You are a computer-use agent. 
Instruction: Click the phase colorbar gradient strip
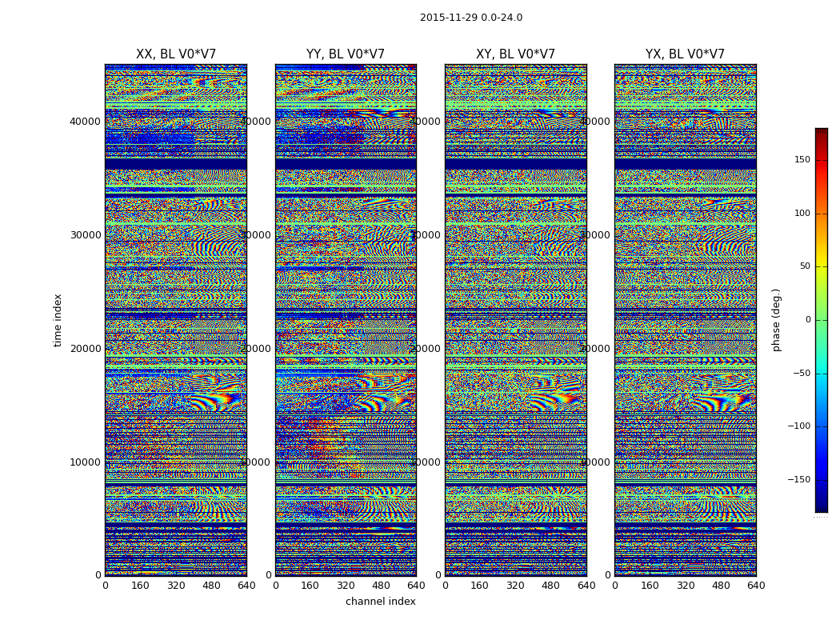[x=821, y=320]
